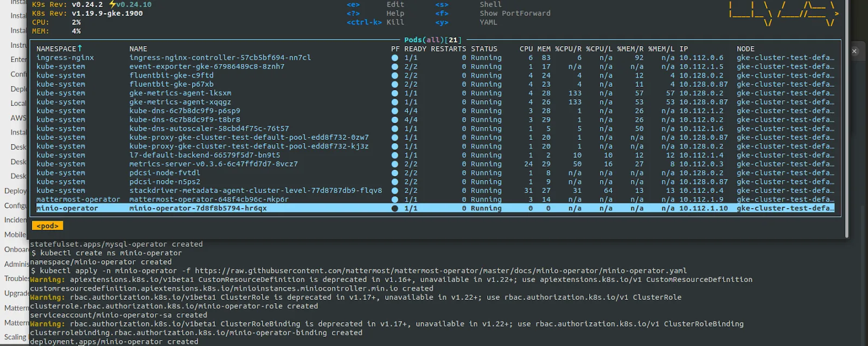This screenshot has width=868, height=346.
Task: Click the v0.24.10 update version label
Action: click(x=134, y=4)
